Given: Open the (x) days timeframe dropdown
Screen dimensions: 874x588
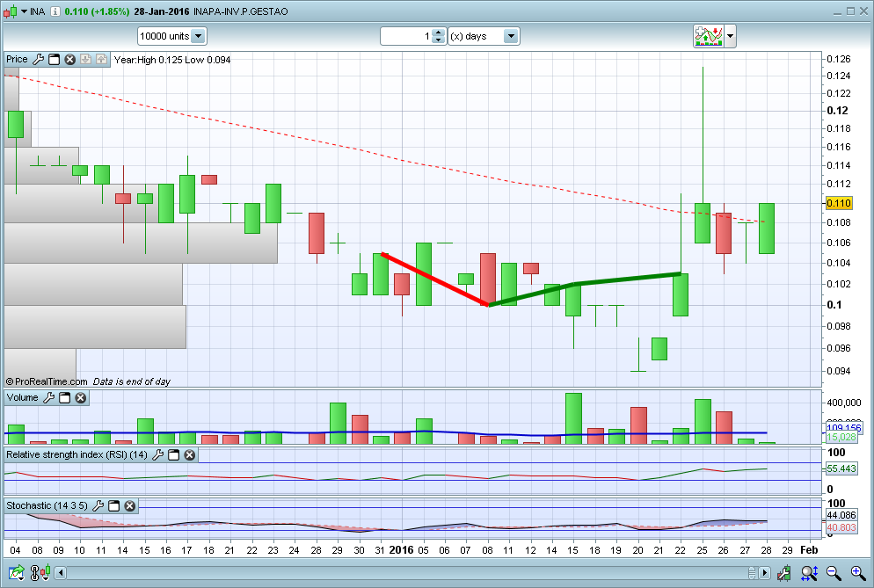Looking at the screenshot, I should click(511, 36).
